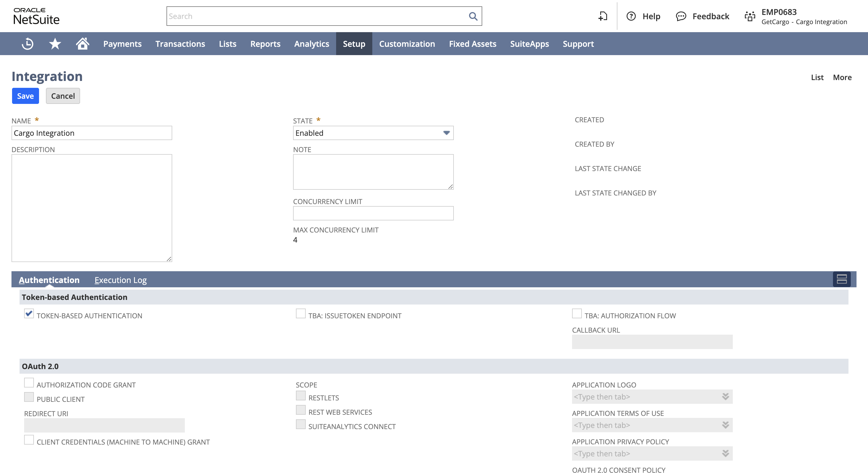The height and width of the screenshot is (473, 868).
Task: Click the Redirect URI field
Action: (x=104, y=425)
